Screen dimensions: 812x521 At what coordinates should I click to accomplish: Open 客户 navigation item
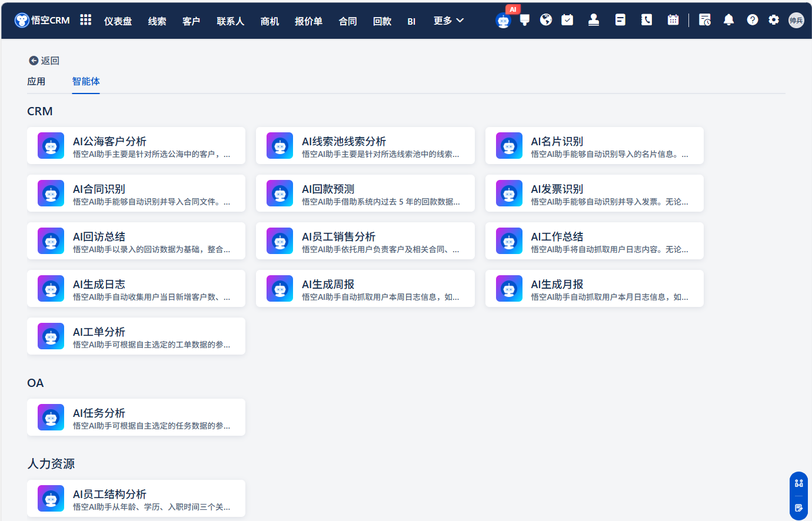click(x=191, y=21)
